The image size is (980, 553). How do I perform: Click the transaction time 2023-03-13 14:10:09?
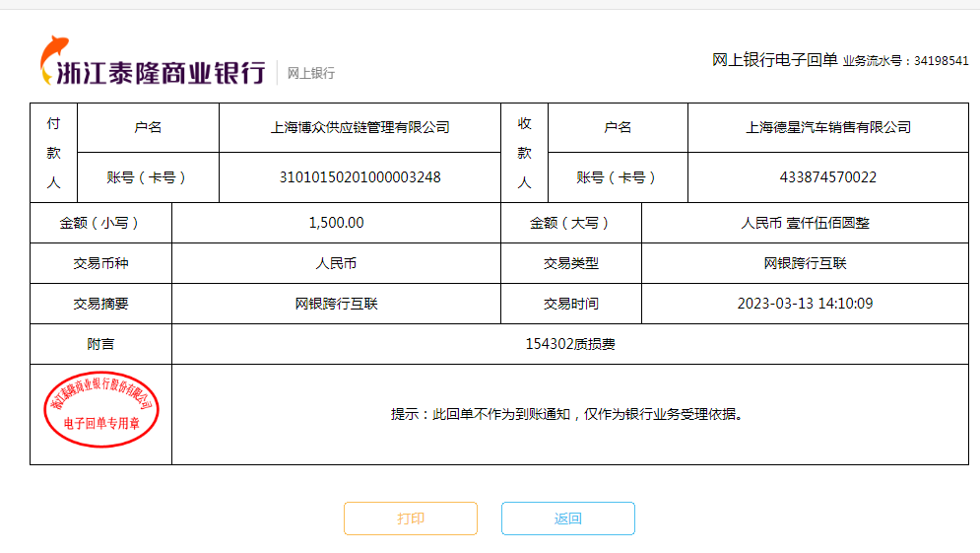point(805,304)
